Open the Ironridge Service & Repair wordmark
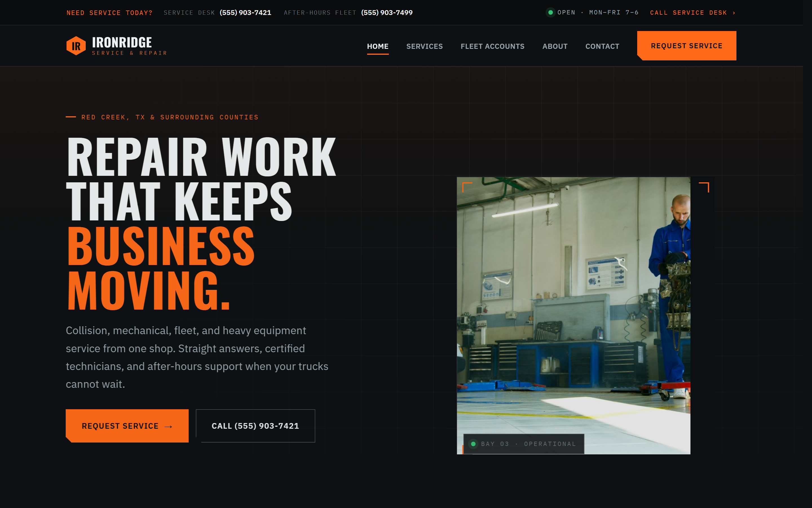 tap(129, 46)
